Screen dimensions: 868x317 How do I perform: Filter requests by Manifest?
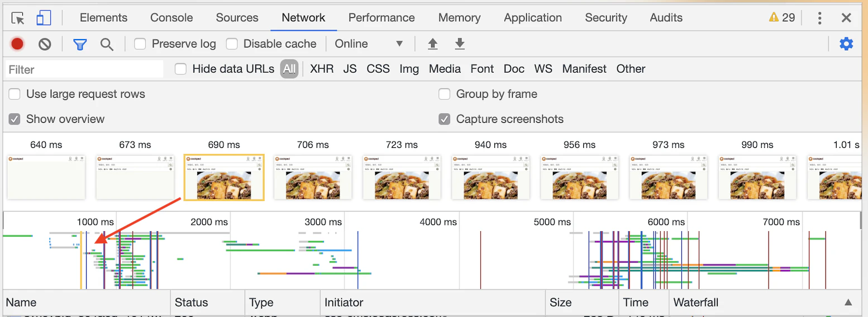[584, 69]
